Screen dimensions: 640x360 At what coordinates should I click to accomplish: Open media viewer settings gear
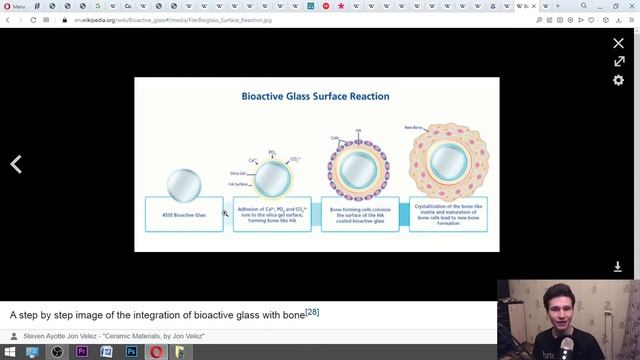point(618,80)
